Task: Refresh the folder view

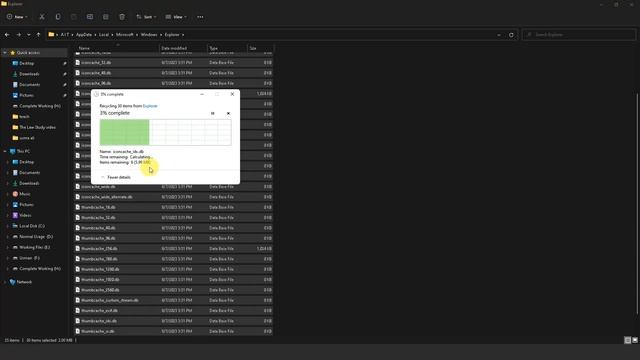Action: click(x=511, y=35)
